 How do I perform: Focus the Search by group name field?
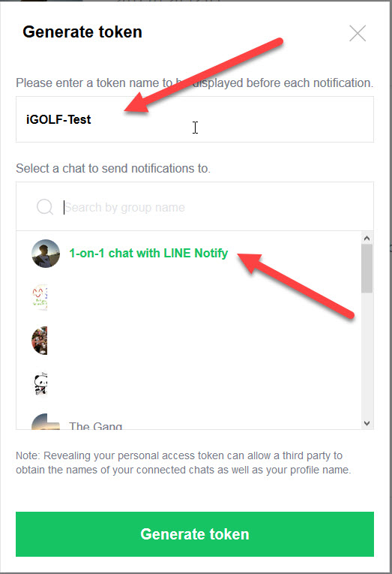click(212, 207)
